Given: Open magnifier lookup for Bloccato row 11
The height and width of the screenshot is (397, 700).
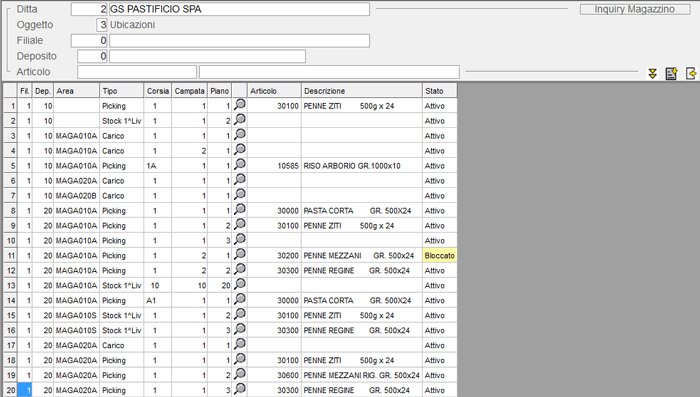Looking at the screenshot, I should pyautogui.click(x=240, y=255).
